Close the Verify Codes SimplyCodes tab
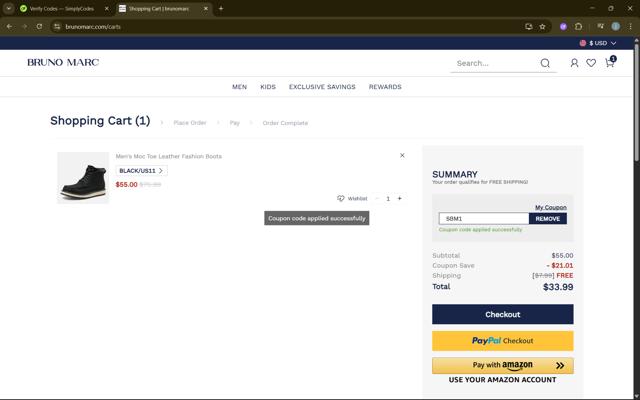The width and height of the screenshot is (640, 400). click(x=107, y=8)
